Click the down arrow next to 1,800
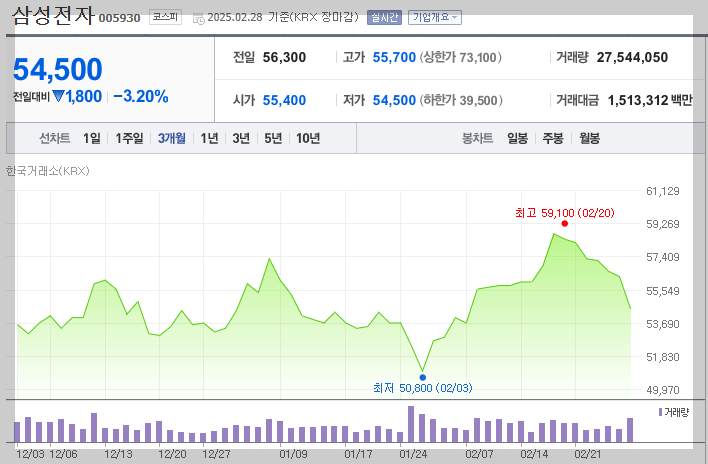The width and height of the screenshot is (708, 464). tap(58, 96)
